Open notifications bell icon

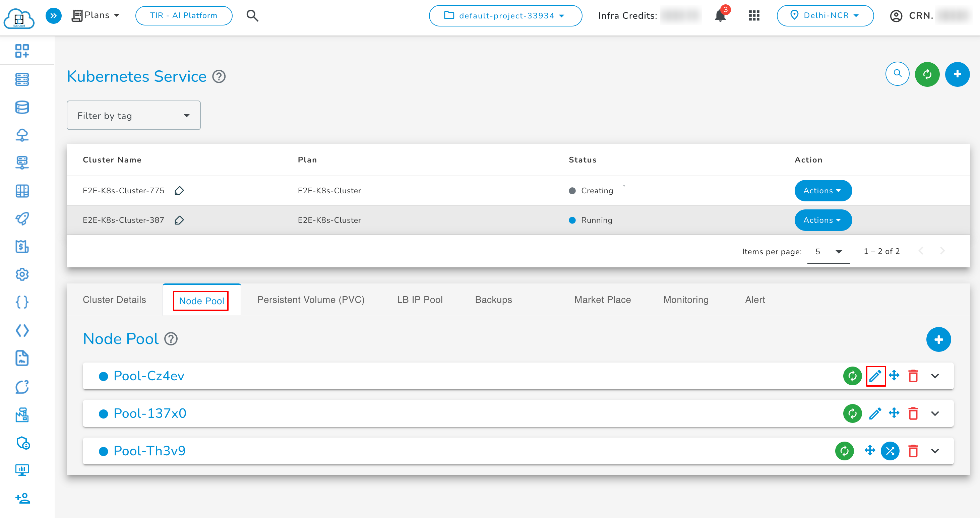[720, 16]
